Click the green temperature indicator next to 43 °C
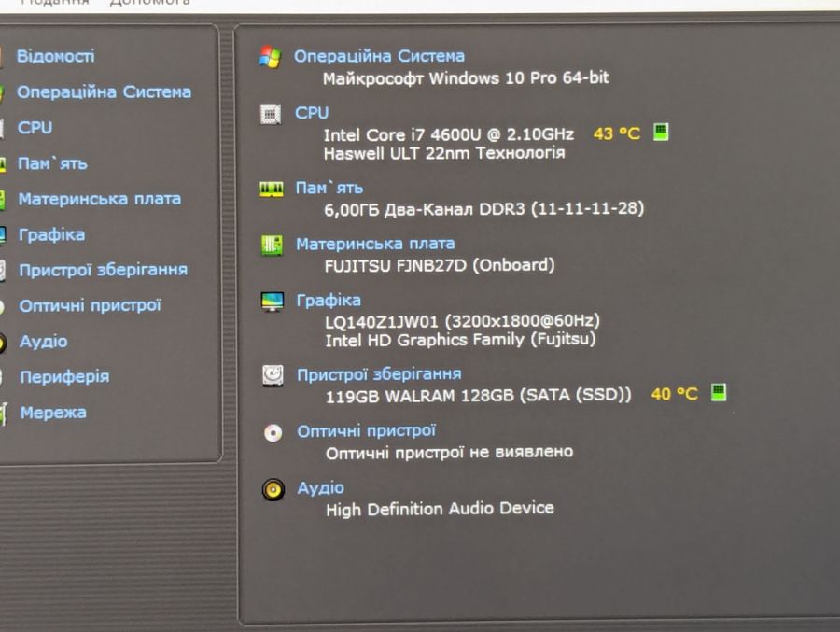840x632 pixels. tap(661, 132)
